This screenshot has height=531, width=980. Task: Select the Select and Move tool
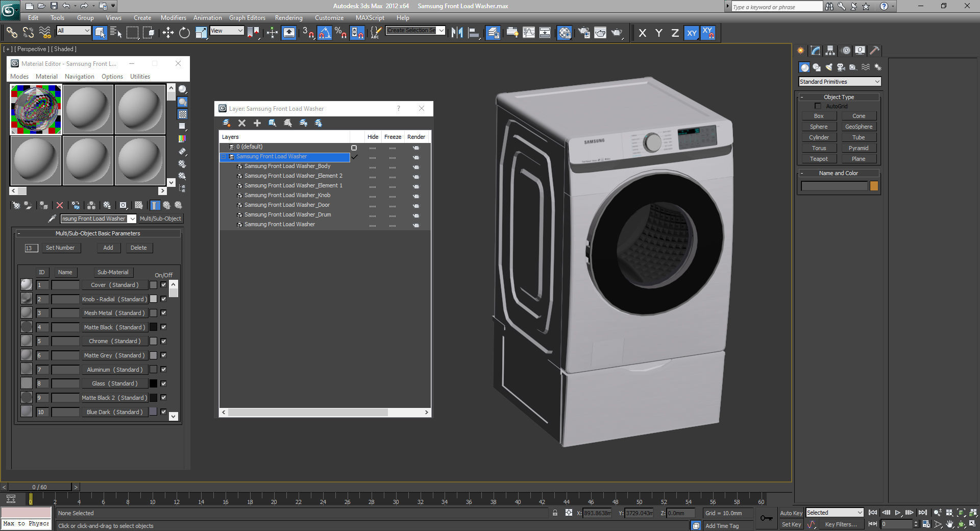168,33
